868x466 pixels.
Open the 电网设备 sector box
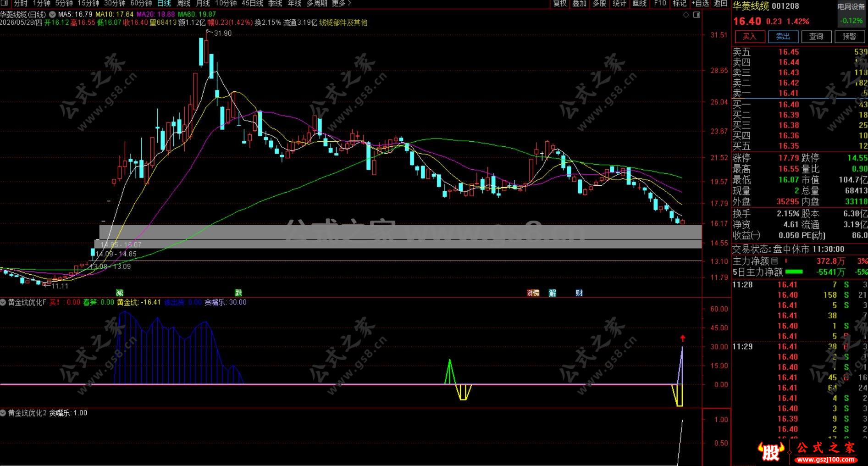point(851,14)
